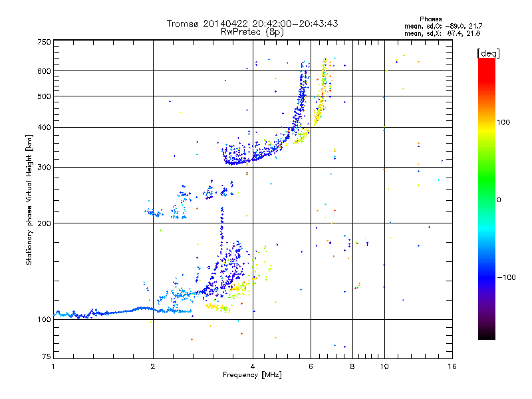Viewport: 532px width, 399px height.
Task: Click the colorbar tick label '-100'
Action: point(506,277)
